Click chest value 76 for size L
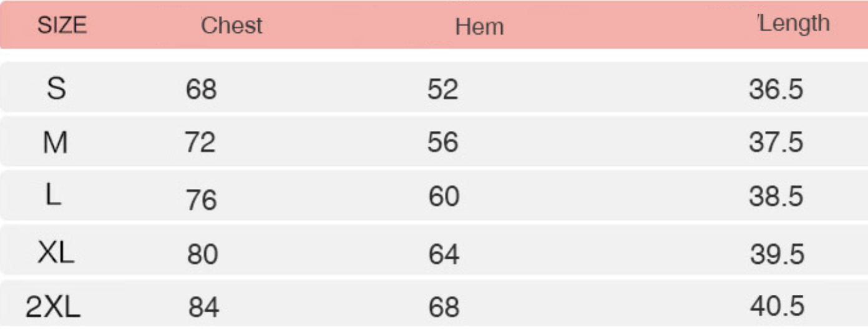868x331 pixels. (x=201, y=200)
